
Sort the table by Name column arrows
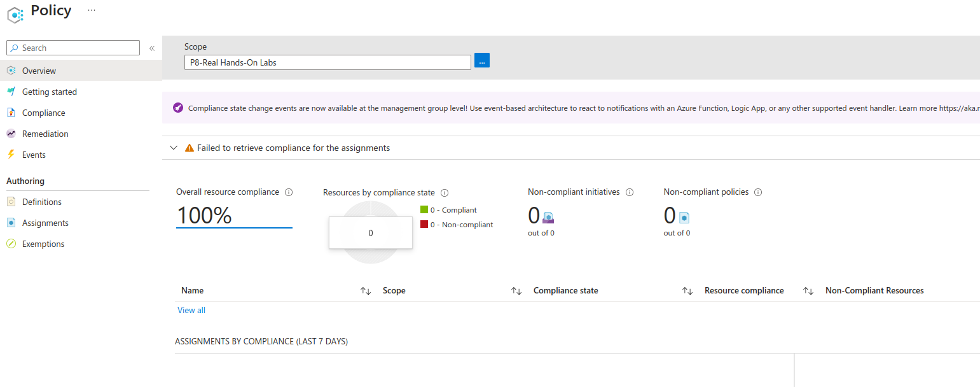click(x=366, y=291)
